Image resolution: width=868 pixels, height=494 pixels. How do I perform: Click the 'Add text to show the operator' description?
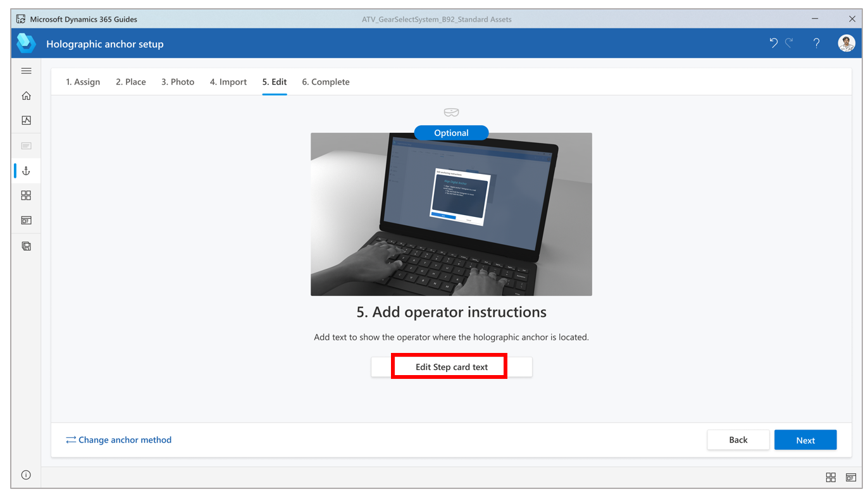(x=452, y=337)
